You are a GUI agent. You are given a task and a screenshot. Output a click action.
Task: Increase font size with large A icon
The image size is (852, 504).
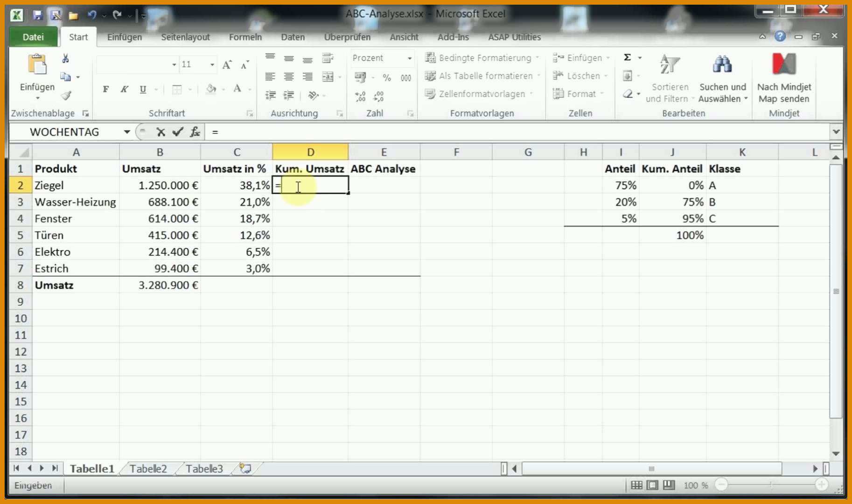pyautogui.click(x=227, y=65)
